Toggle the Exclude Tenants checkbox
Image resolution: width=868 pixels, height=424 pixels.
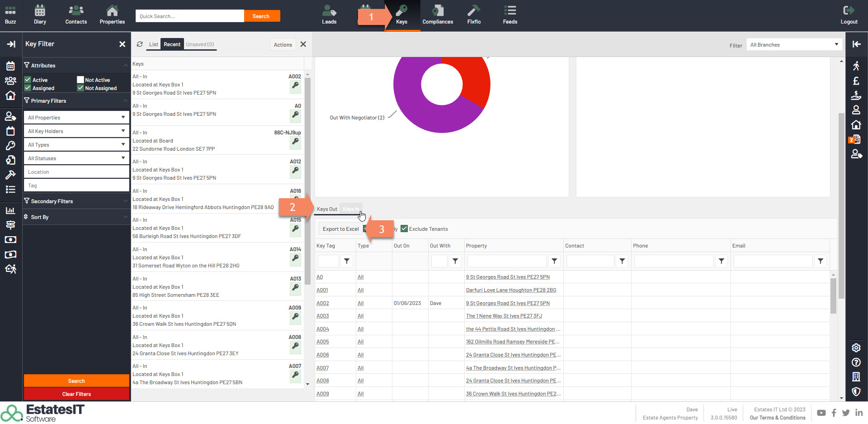pyautogui.click(x=404, y=229)
